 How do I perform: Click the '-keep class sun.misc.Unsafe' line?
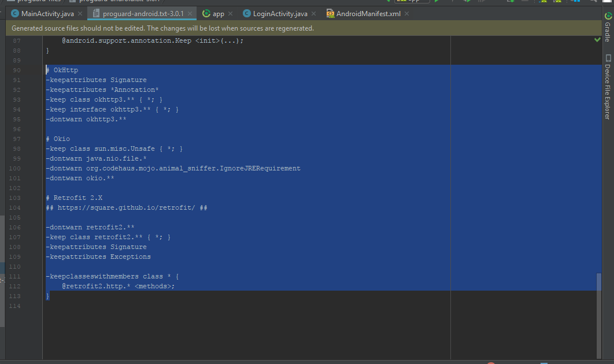[x=114, y=148]
